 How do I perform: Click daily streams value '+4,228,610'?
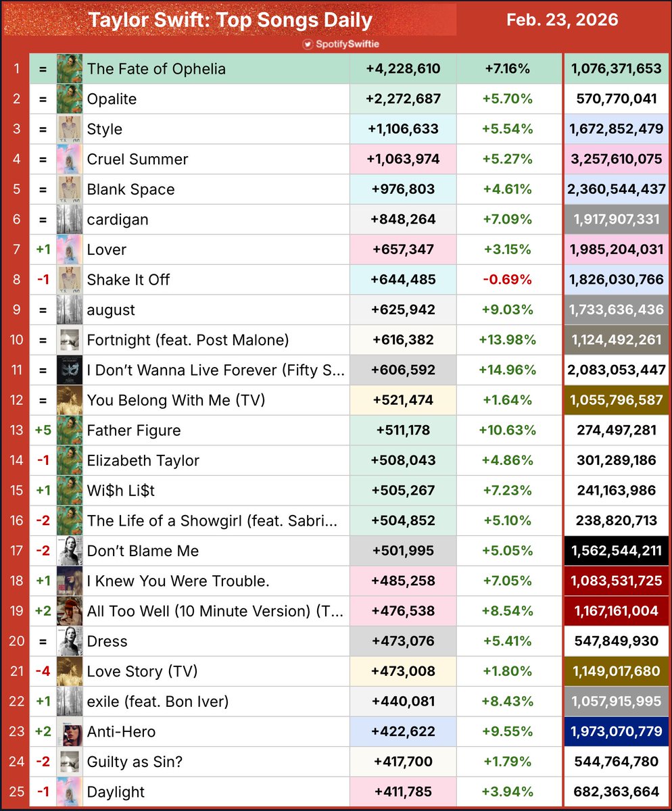403,69
